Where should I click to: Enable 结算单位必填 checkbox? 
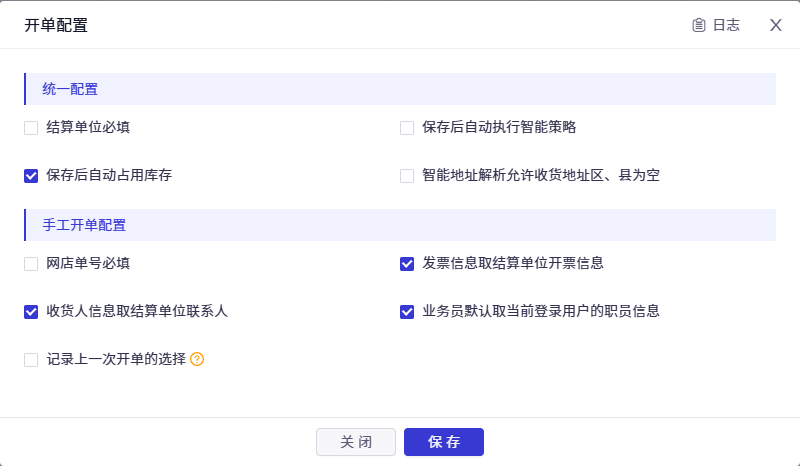coord(31,128)
